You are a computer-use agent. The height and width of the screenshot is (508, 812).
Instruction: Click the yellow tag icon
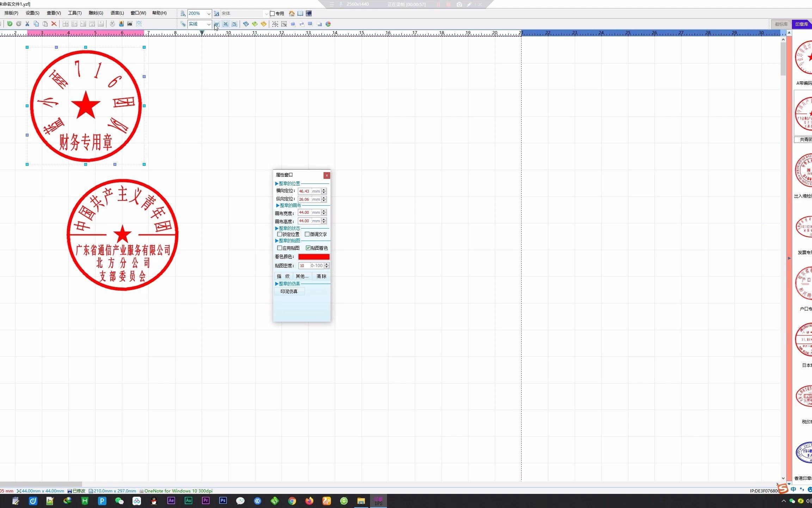(x=264, y=24)
